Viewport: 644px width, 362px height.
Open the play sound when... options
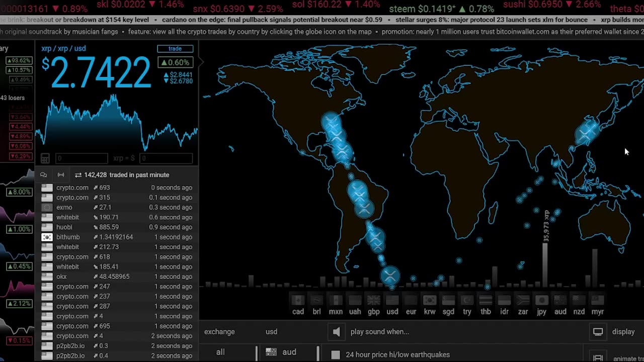[380, 332]
